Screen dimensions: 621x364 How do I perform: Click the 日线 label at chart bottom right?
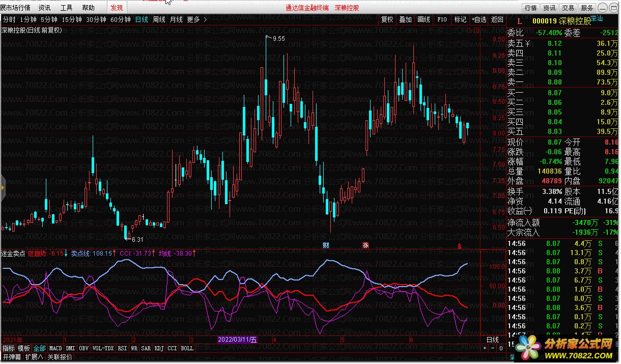click(x=493, y=340)
